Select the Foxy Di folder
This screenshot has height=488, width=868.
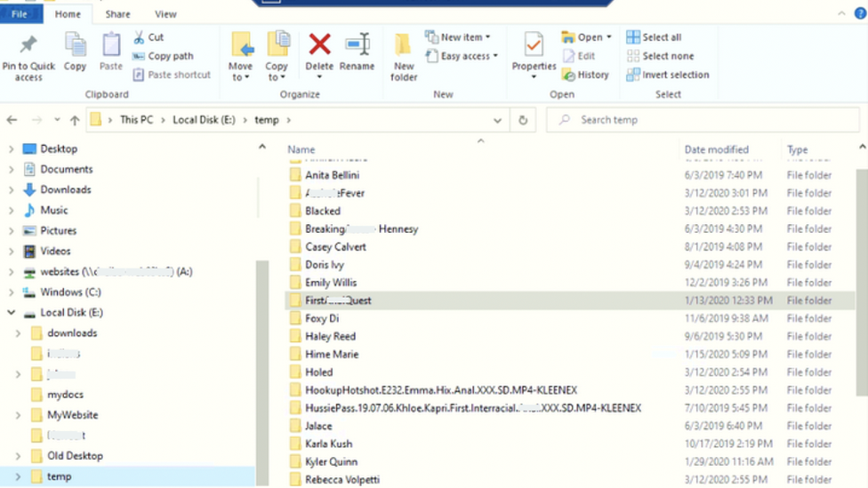point(322,318)
